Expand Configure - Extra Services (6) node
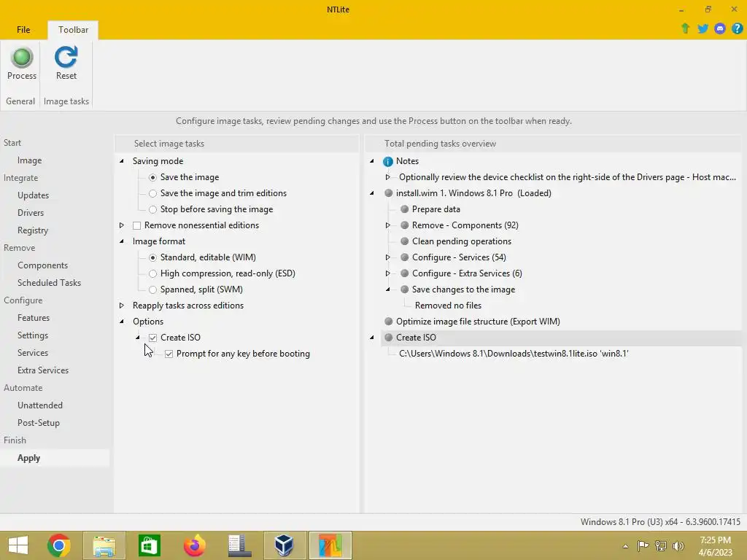 388,273
